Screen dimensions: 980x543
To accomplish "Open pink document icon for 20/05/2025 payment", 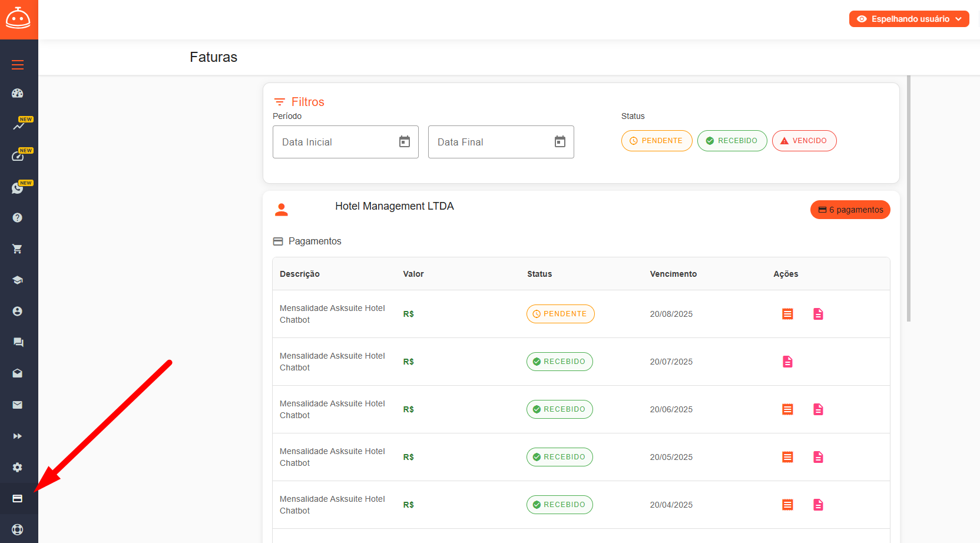I will (818, 457).
